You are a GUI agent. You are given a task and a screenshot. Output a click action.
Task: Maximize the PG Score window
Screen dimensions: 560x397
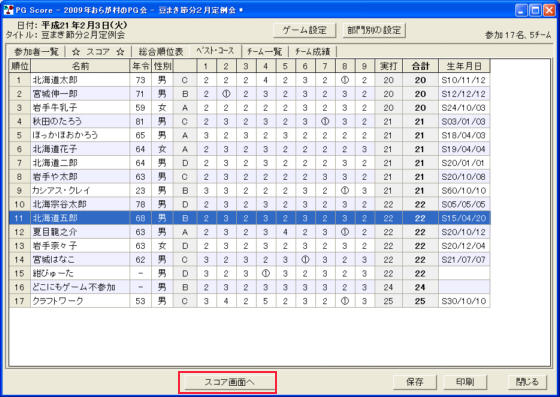pyautogui.click(x=535, y=10)
